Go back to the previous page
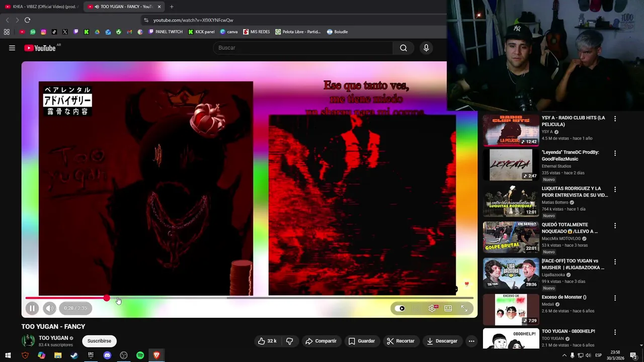644x362 pixels. pos(7,20)
